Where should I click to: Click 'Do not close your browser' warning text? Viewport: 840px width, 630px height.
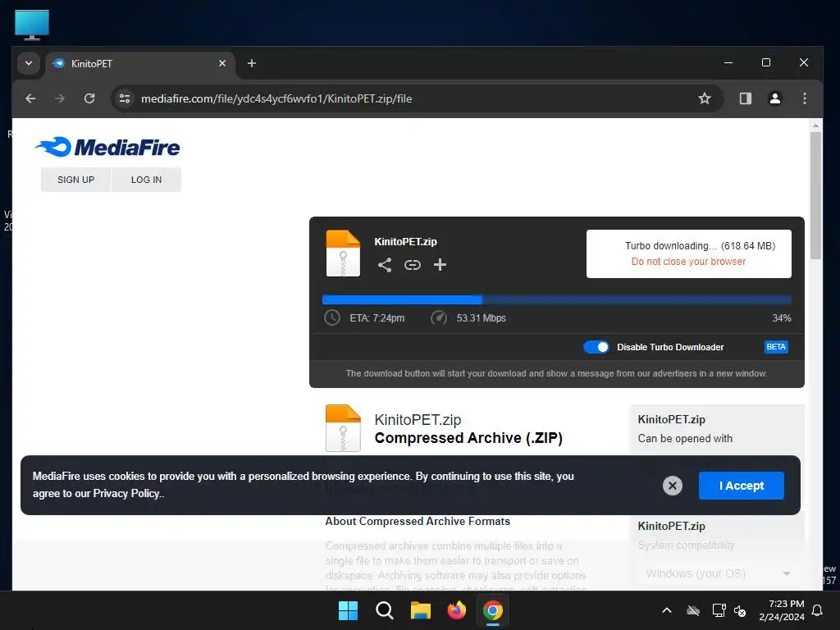(x=688, y=262)
